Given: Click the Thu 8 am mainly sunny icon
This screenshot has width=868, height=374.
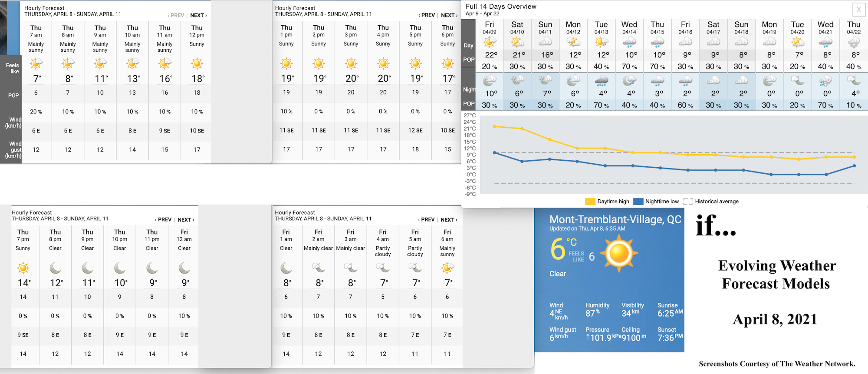Looking at the screenshot, I should click(x=68, y=64).
